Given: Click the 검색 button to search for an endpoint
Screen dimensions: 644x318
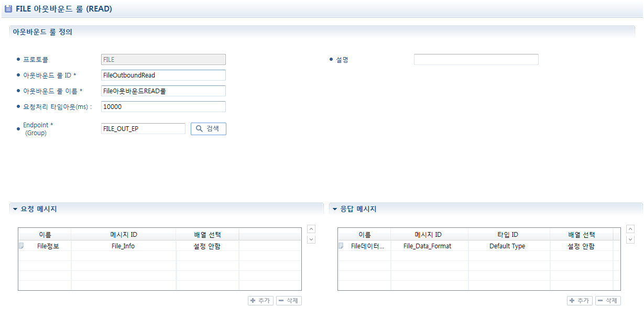Looking at the screenshot, I should [x=209, y=129].
